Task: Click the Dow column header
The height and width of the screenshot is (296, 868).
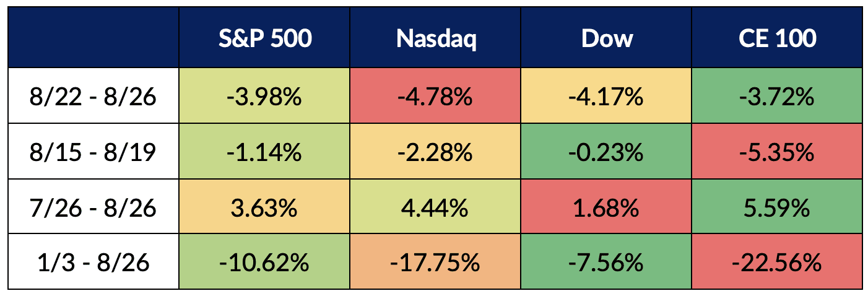Action: click(606, 38)
